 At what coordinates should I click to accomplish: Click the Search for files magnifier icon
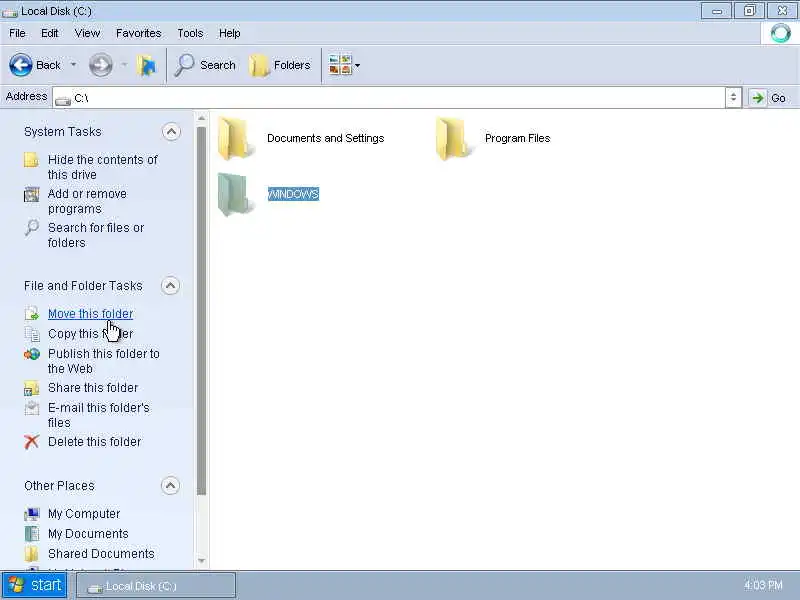[32, 228]
